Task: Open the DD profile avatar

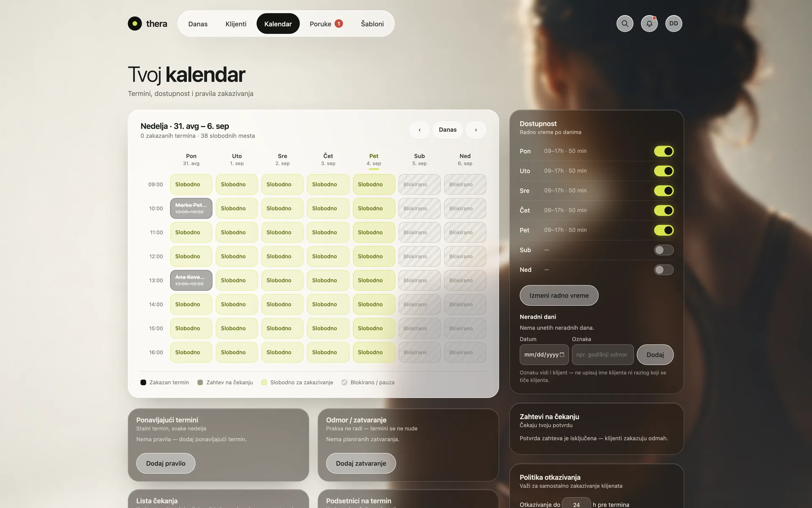Action: point(674,24)
